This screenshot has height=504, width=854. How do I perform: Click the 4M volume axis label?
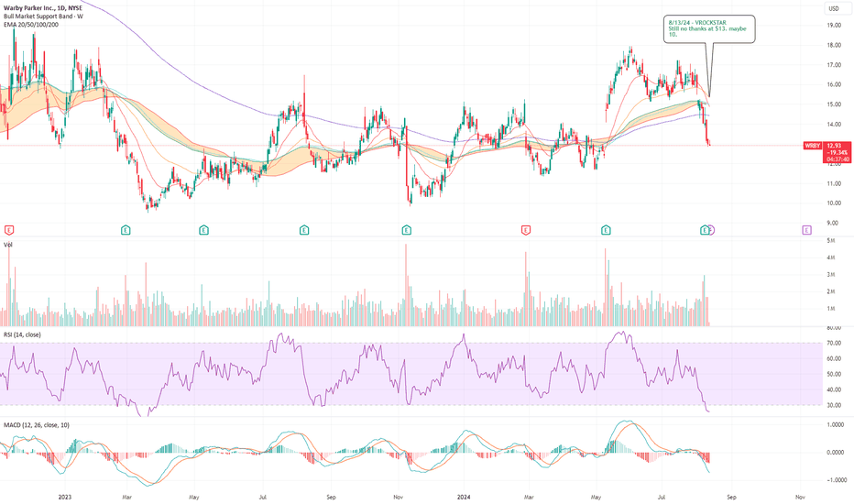[831, 257]
